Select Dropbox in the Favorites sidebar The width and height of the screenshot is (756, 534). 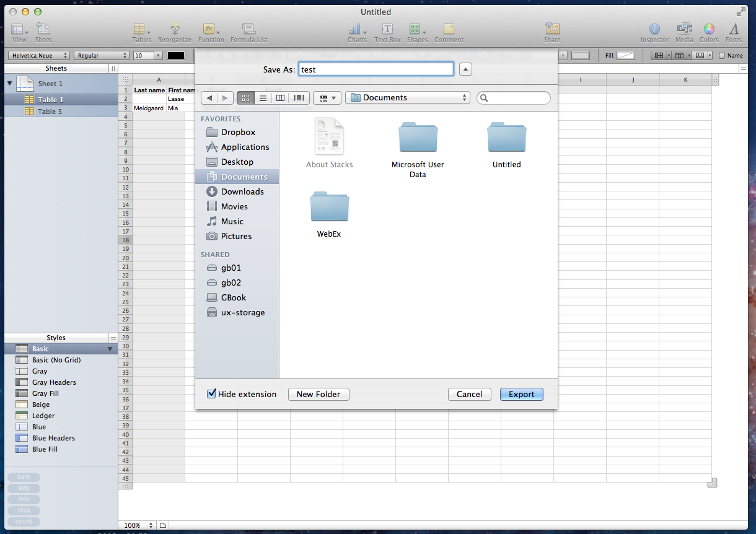(237, 132)
